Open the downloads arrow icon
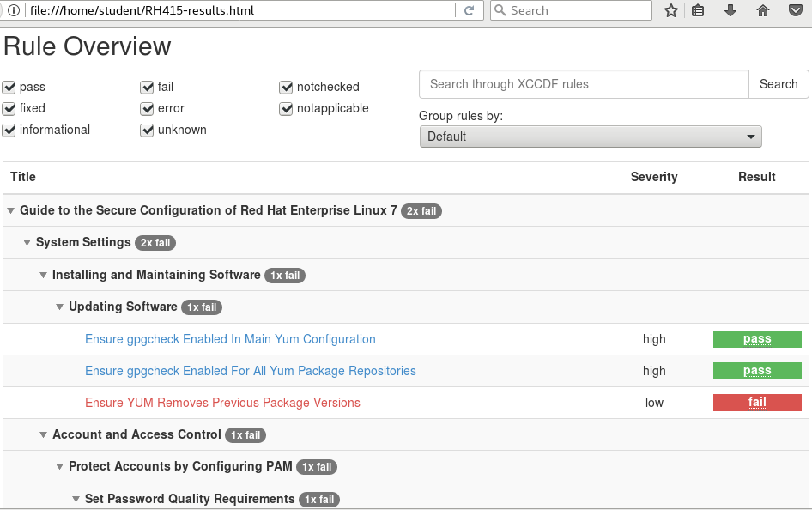This screenshot has height=510, width=812. (730, 11)
